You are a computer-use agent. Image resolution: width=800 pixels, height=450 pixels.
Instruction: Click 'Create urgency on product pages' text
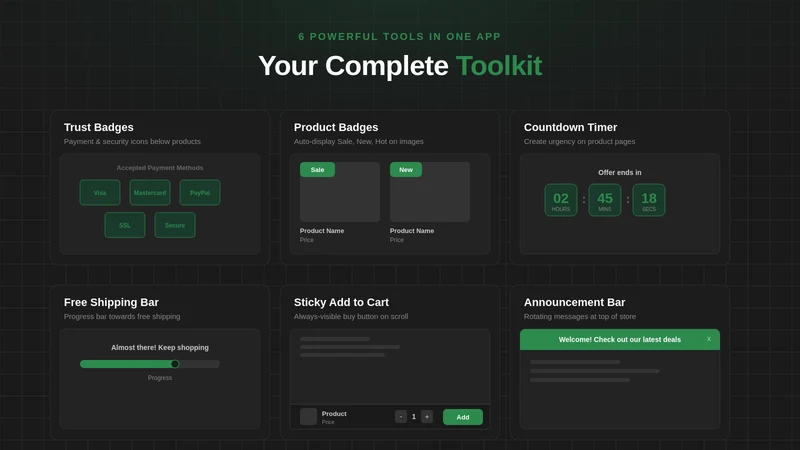580,141
